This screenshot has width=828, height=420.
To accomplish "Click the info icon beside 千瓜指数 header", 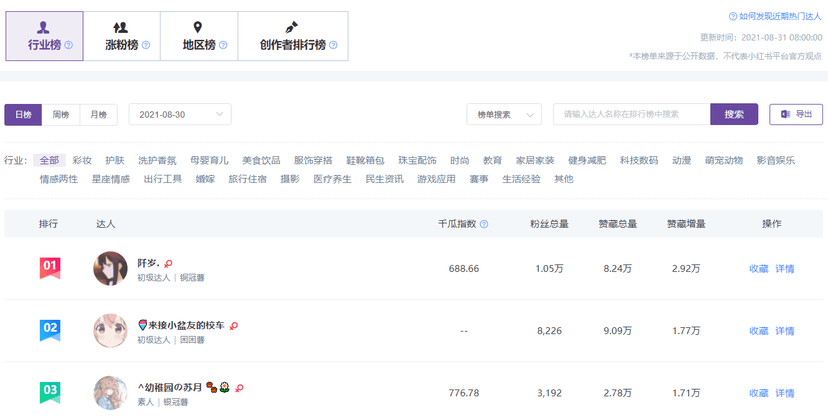I will [x=484, y=224].
